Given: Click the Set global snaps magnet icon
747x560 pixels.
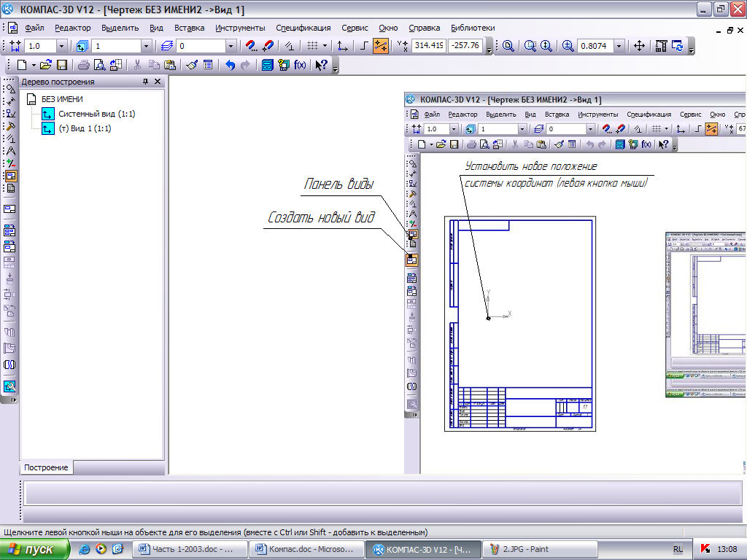Looking at the screenshot, I should tap(251, 46).
